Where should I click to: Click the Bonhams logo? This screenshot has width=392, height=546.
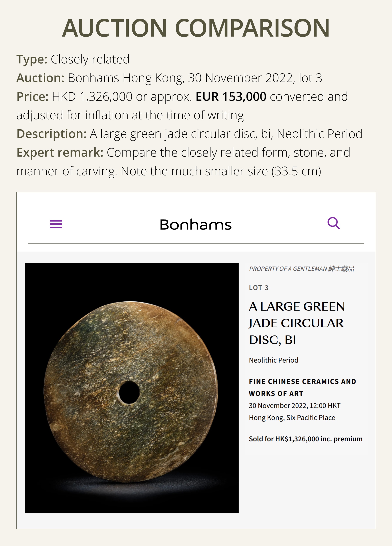click(x=196, y=225)
